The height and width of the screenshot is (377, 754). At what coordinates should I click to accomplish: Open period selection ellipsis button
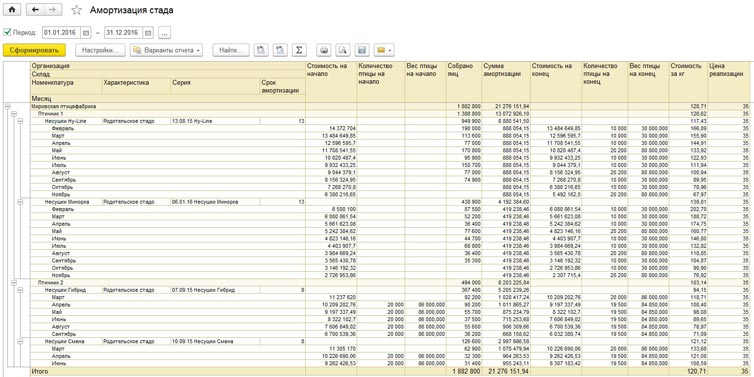(165, 33)
